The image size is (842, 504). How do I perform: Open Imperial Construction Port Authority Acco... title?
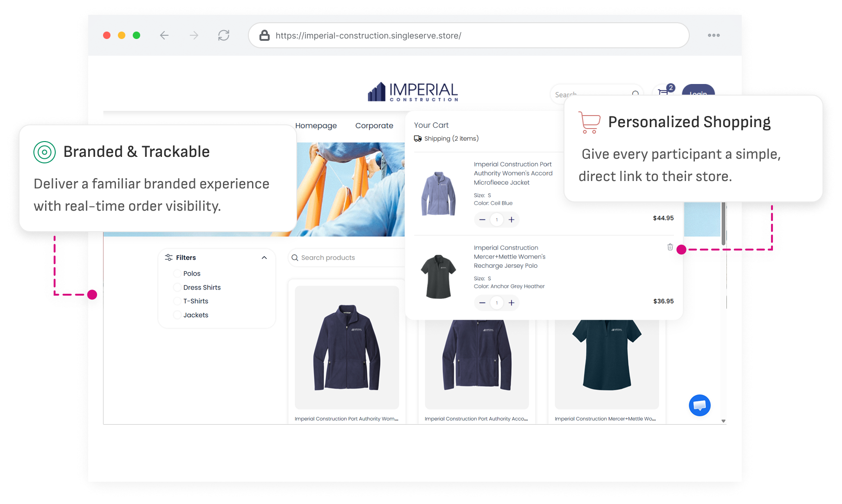click(x=476, y=419)
